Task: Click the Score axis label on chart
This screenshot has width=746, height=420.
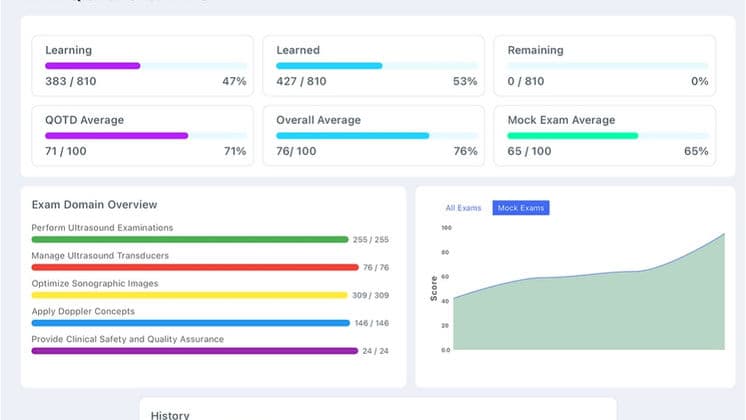Action: 434,289
